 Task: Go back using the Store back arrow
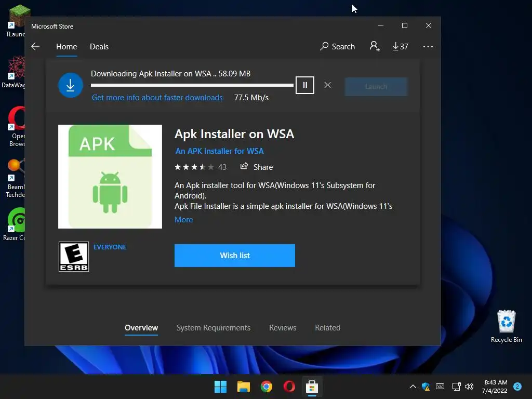(35, 46)
